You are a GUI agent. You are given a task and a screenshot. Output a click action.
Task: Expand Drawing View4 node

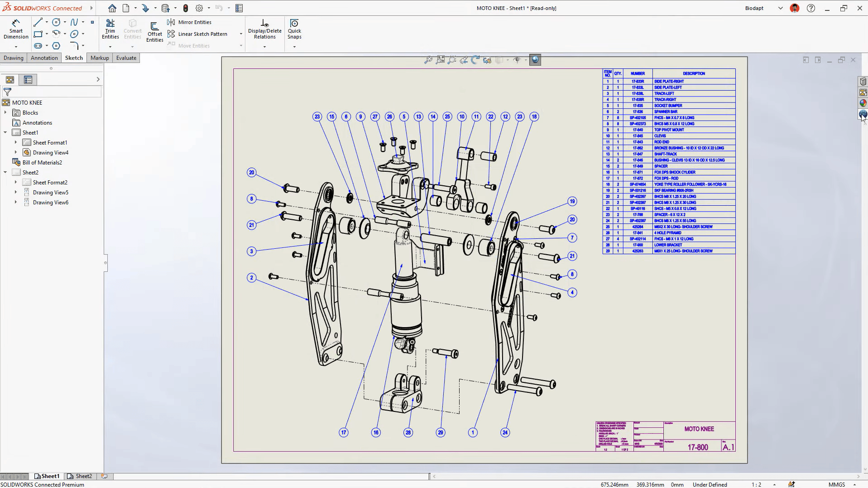coord(16,153)
